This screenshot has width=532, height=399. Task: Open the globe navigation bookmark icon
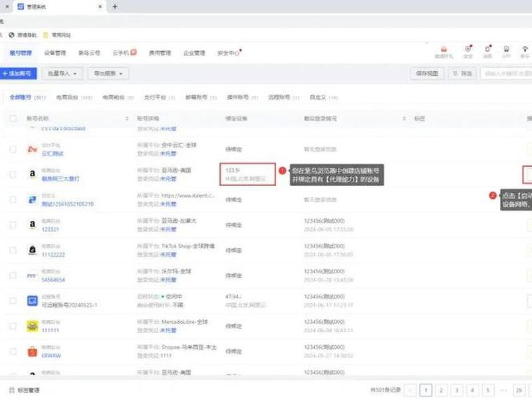coord(11,35)
